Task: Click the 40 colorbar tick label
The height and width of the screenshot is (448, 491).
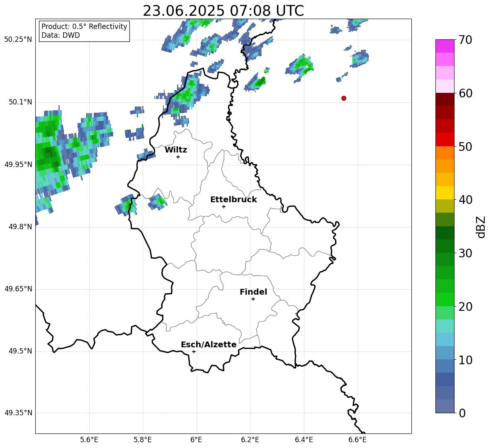Action: pos(465,200)
